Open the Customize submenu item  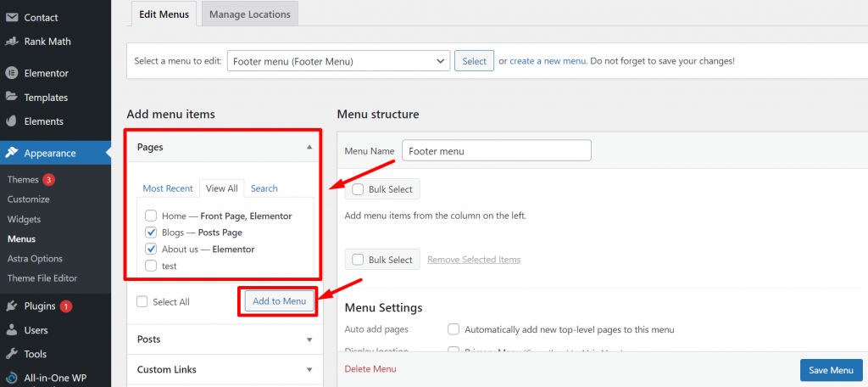pyautogui.click(x=28, y=199)
